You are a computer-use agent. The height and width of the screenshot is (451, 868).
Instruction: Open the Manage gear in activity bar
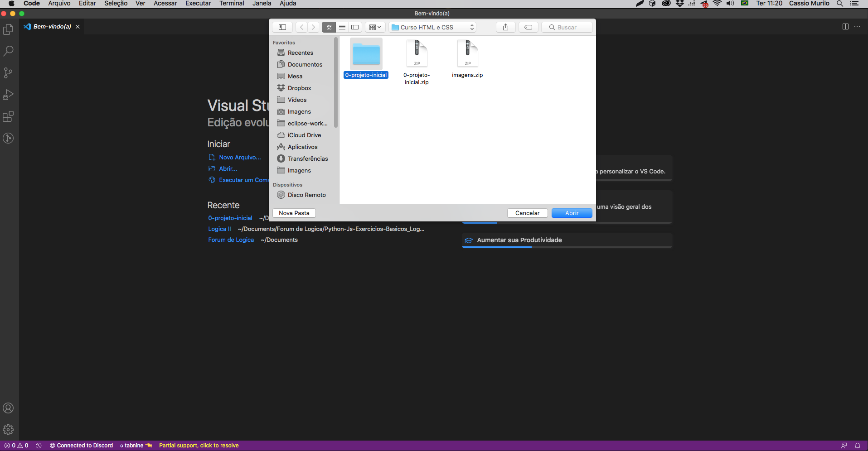point(8,430)
